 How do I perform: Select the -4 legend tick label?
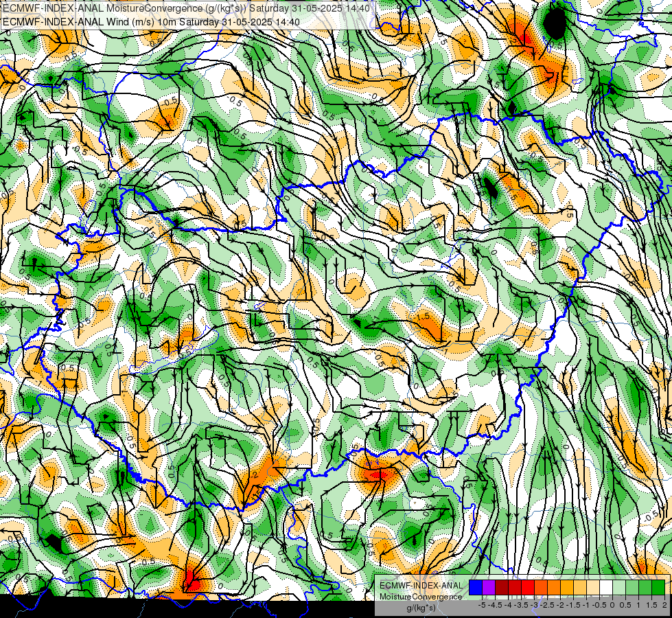508,605
